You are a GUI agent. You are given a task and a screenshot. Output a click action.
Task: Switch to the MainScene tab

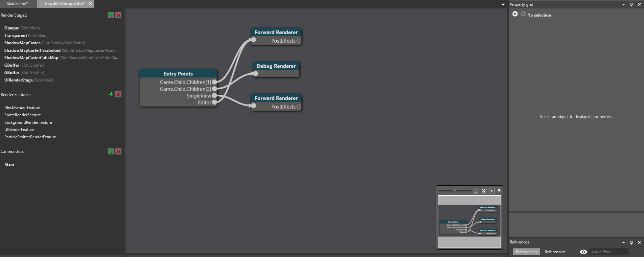[x=17, y=4]
